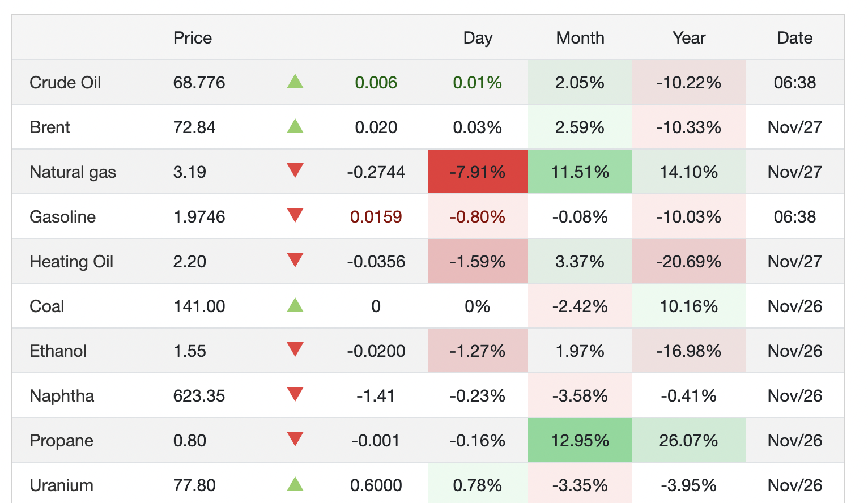
Task: Select Coal price 141.00
Action: pyautogui.click(x=199, y=306)
